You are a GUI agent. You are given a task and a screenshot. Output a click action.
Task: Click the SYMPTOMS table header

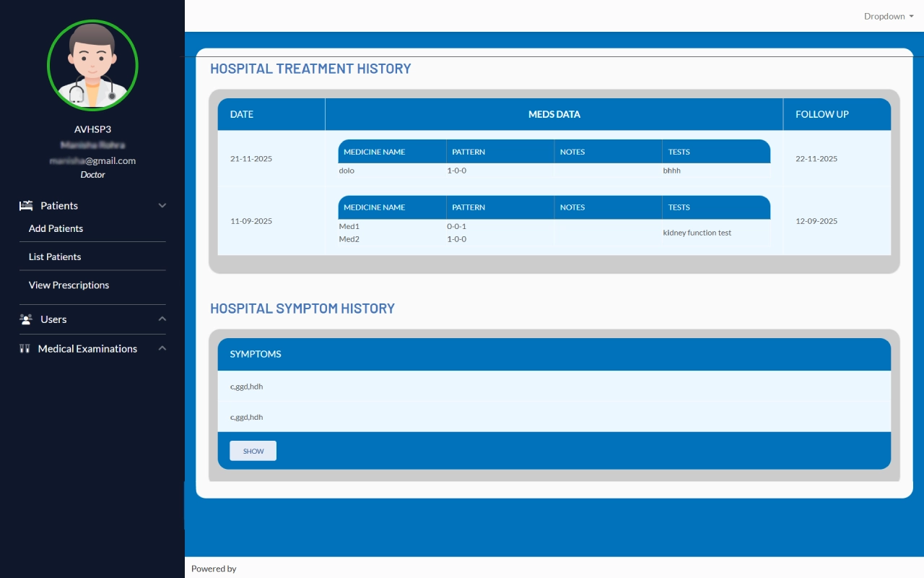pyautogui.click(x=256, y=354)
